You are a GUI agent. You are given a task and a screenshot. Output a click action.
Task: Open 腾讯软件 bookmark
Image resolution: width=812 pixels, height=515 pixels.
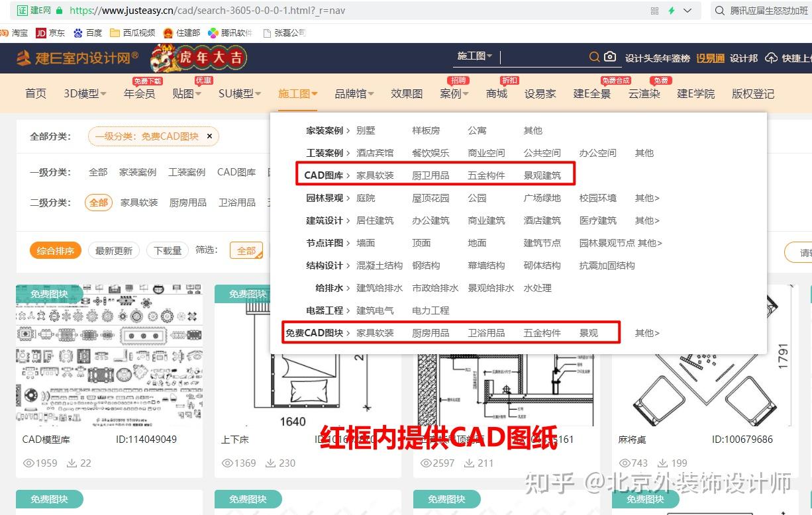click(230, 32)
